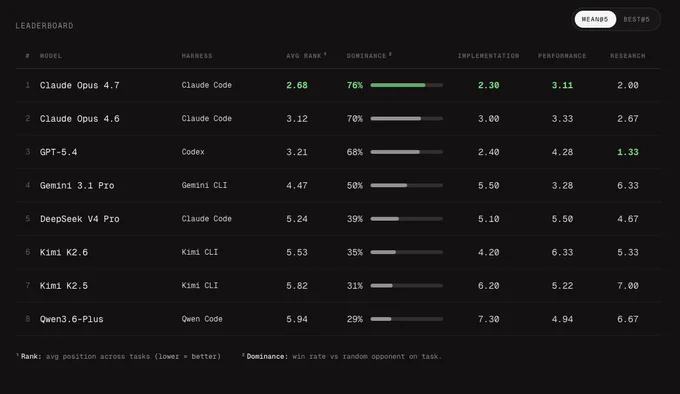680x394 pixels.
Task: Click the 2.40 implementation score
Action: (x=488, y=152)
